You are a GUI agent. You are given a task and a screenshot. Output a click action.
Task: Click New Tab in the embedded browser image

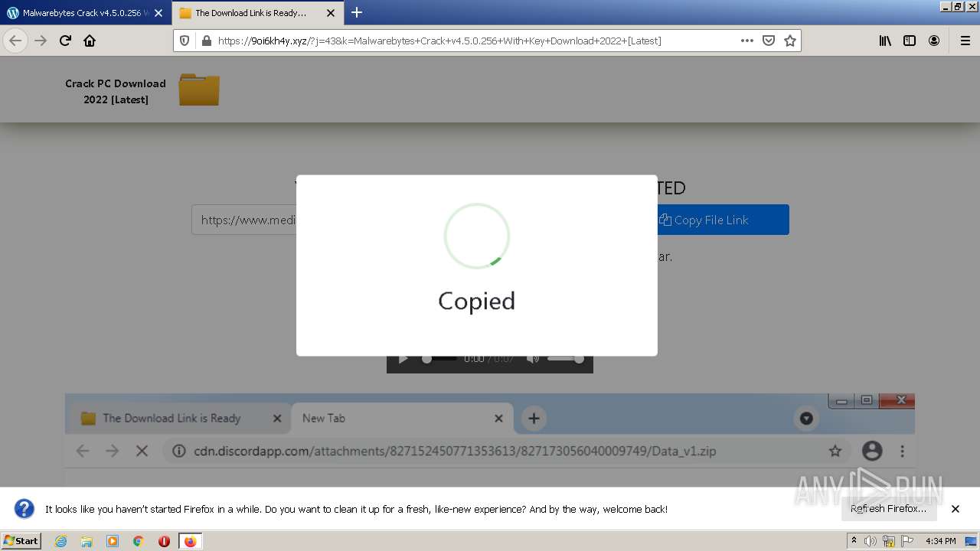pos(324,418)
